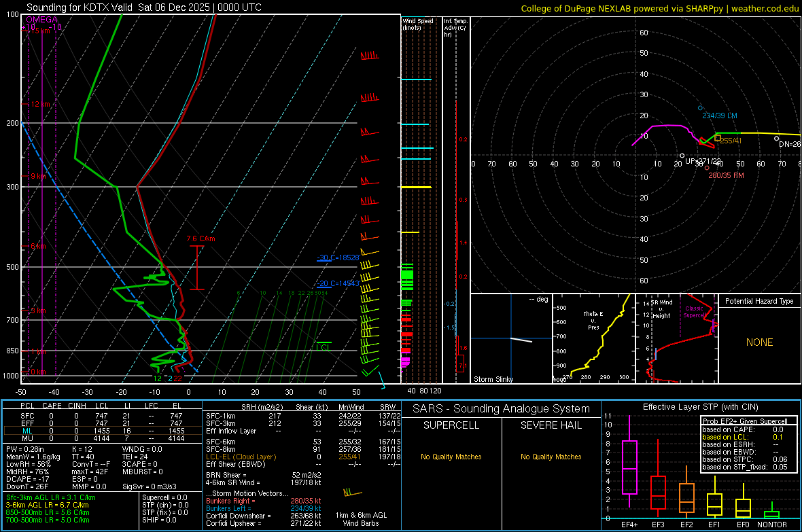Click the 'SR Wind v. Height' inset label
This screenshot has height=532, width=802.
pyautogui.click(x=661, y=309)
